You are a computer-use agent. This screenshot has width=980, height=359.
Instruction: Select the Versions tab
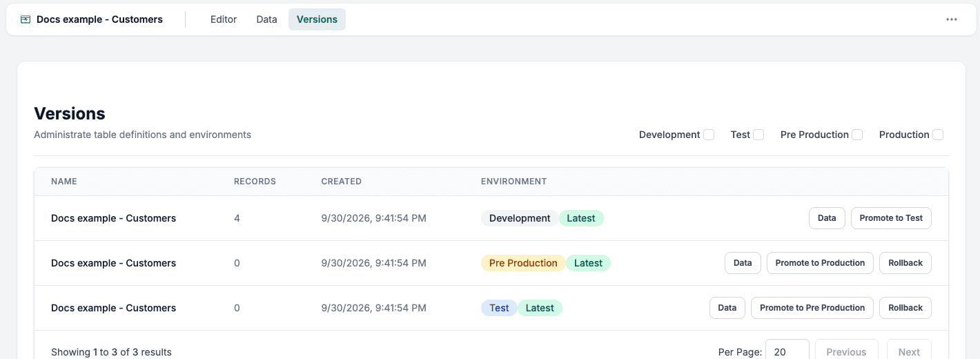[317, 19]
